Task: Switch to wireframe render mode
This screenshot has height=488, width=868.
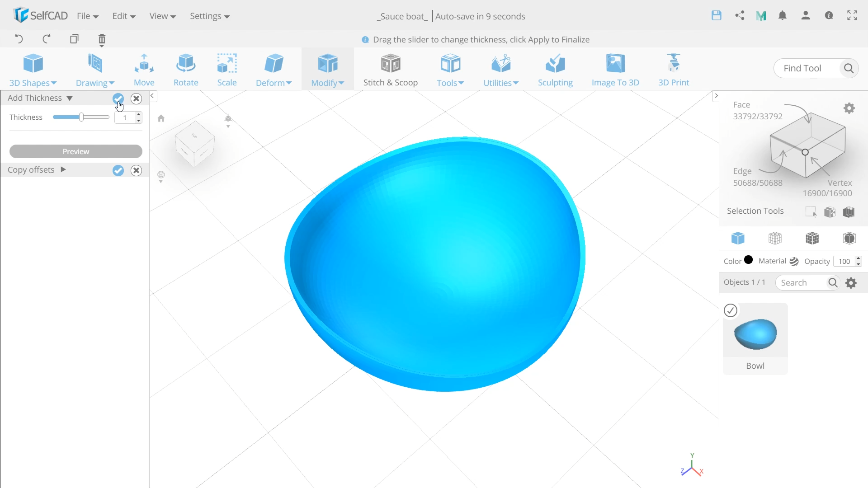Action: [x=775, y=238]
